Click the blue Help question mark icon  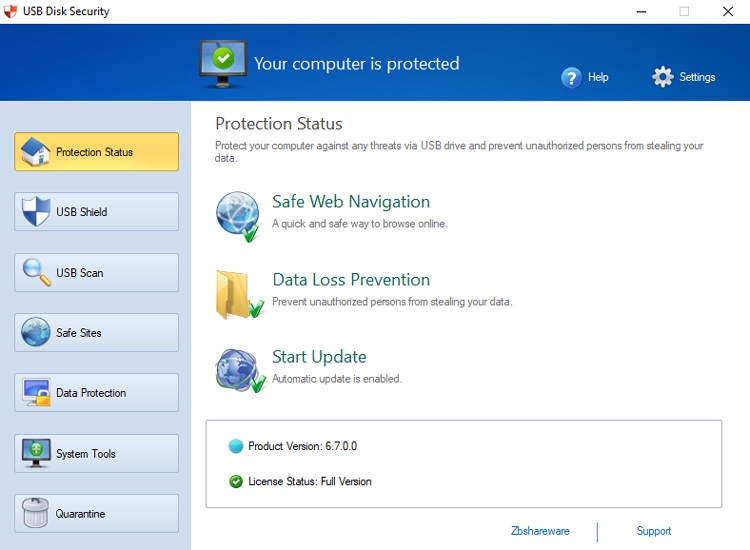click(x=571, y=77)
